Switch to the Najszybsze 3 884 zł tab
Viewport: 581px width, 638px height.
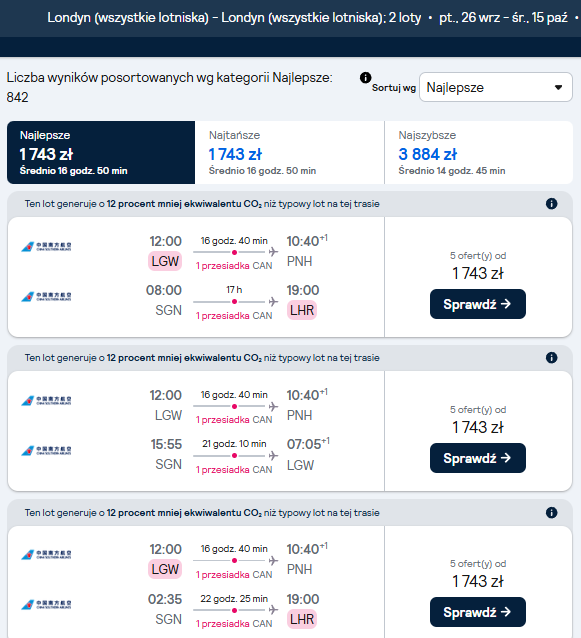479,152
